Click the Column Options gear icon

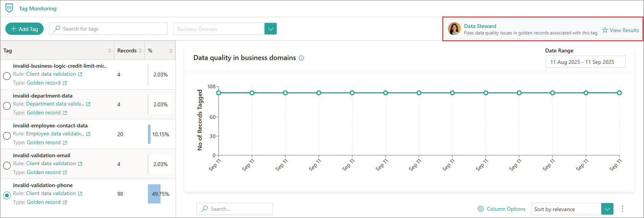pyautogui.click(x=481, y=209)
